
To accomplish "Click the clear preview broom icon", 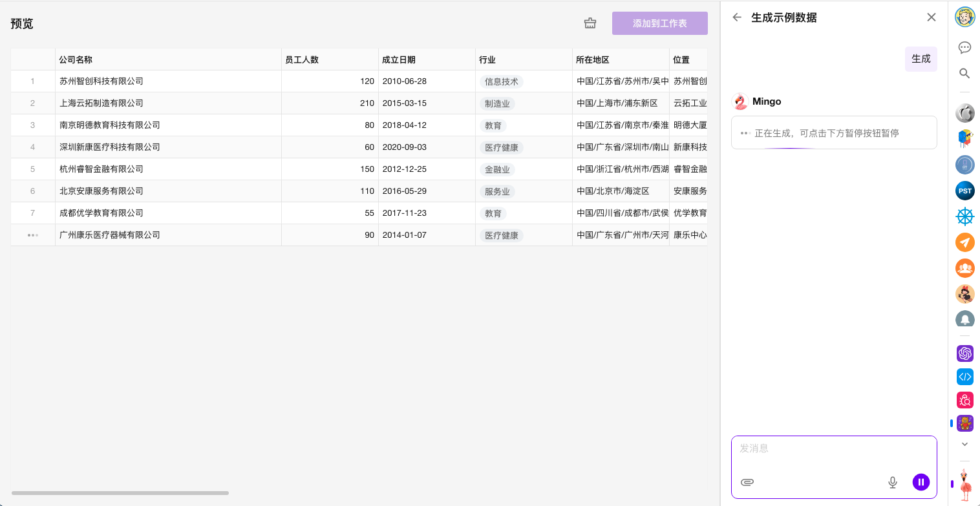I will click(x=590, y=23).
